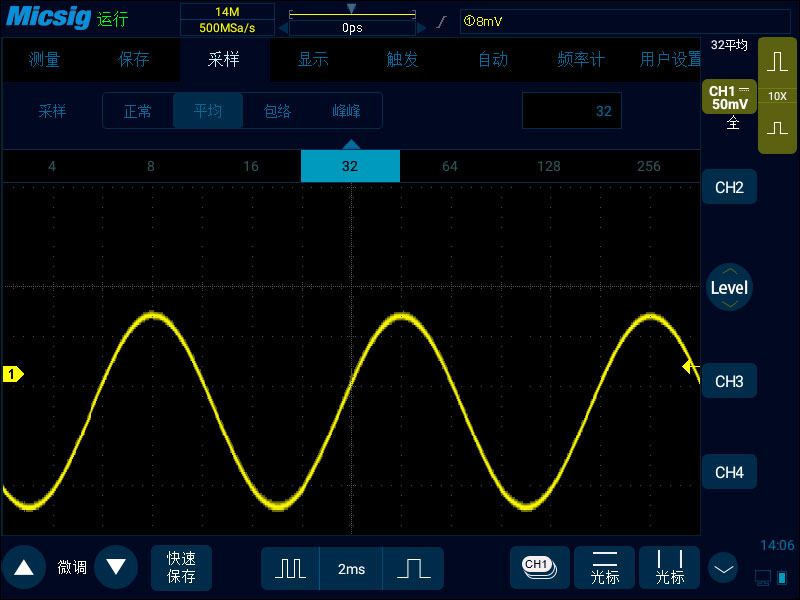
Task: Turn on the CH2 channel button
Action: pyautogui.click(x=729, y=187)
